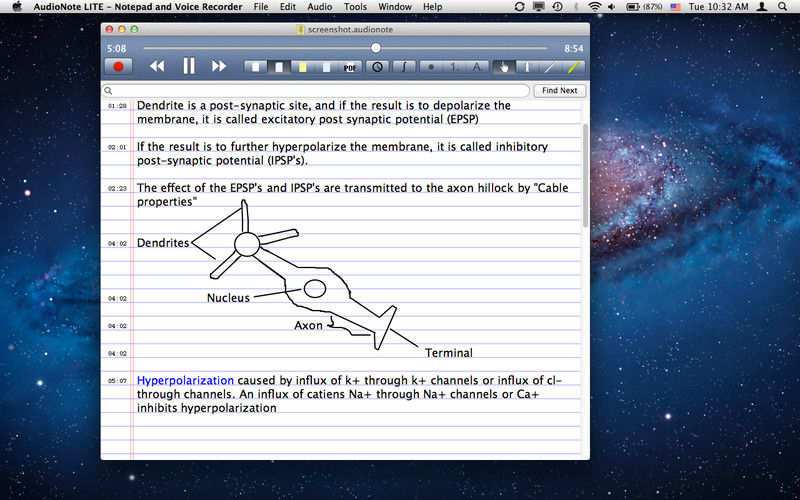
Task: Toggle the bullet list button
Action: click(x=431, y=67)
